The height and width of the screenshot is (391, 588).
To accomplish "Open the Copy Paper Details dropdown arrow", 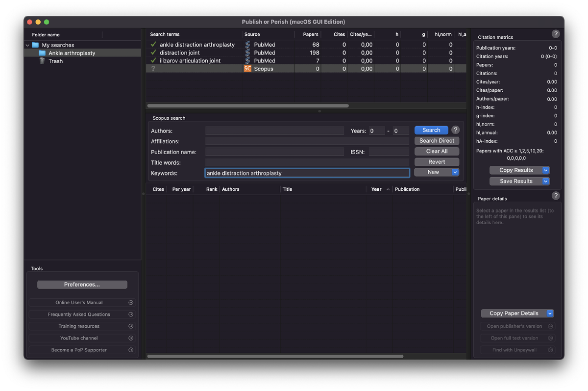I will [550, 313].
